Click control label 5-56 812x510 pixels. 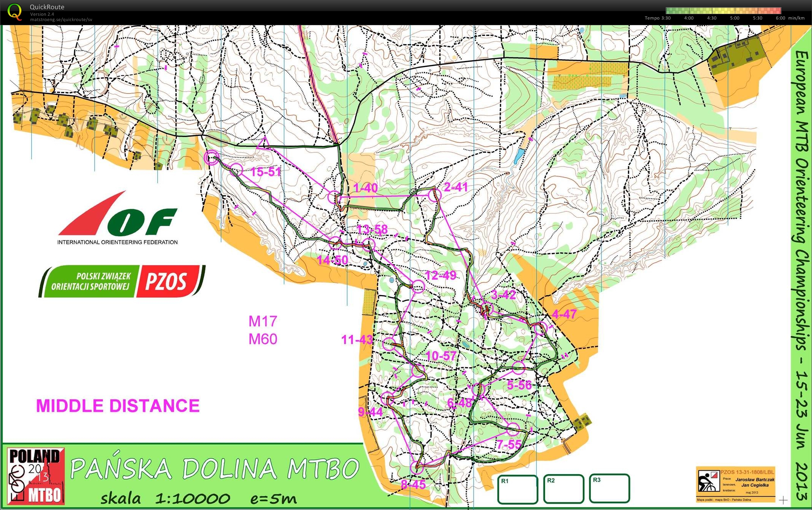tap(519, 385)
